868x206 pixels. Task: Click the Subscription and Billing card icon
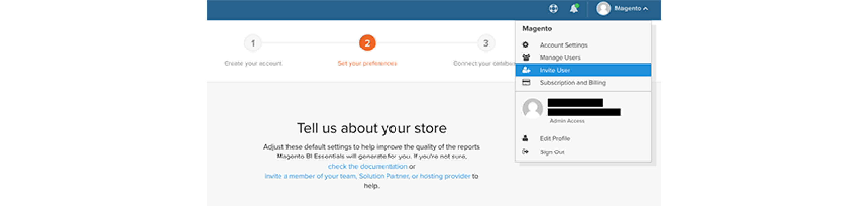pos(526,82)
